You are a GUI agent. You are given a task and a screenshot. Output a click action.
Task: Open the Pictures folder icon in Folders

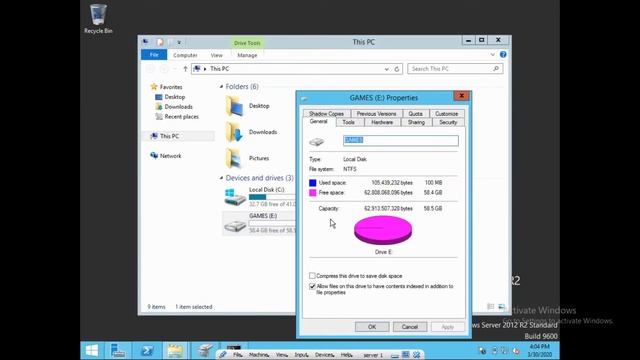tap(235, 158)
